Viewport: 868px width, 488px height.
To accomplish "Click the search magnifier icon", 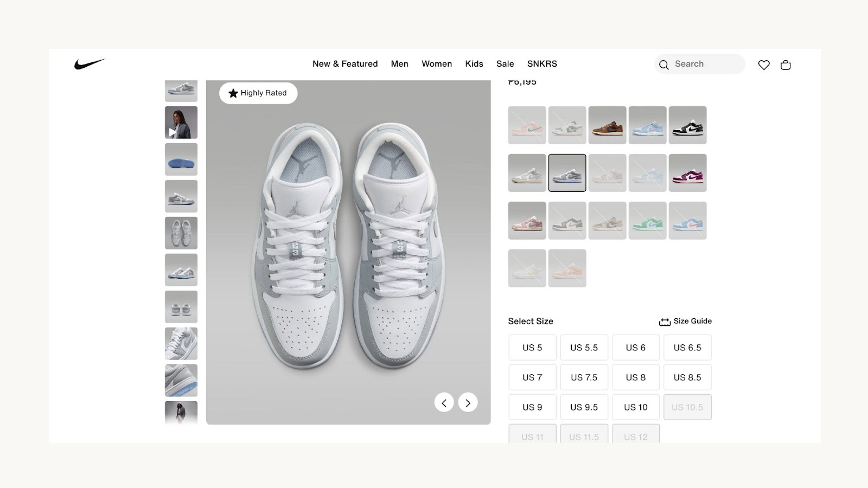I will coord(664,65).
